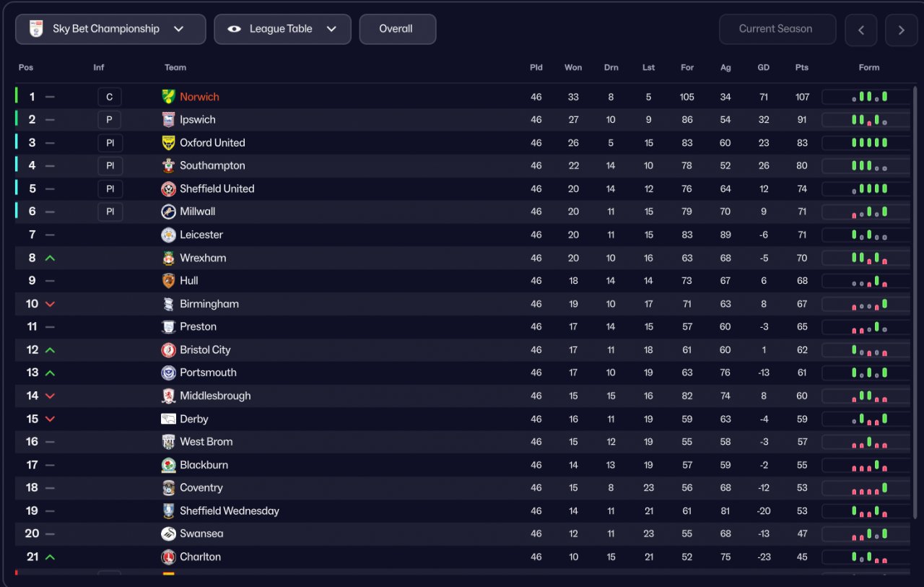Click the Wrexham club badge
Image resolution: width=924 pixels, height=587 pixels.
pos(168,258)
